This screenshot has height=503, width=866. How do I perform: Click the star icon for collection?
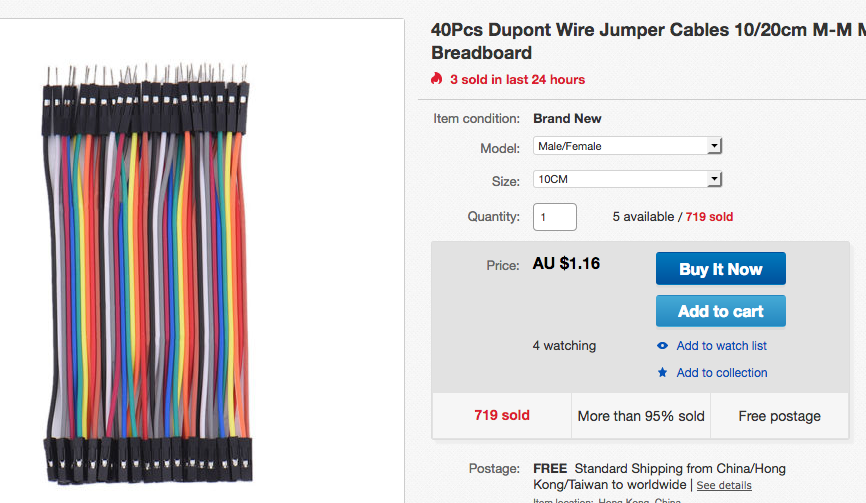tap(662, 372)
